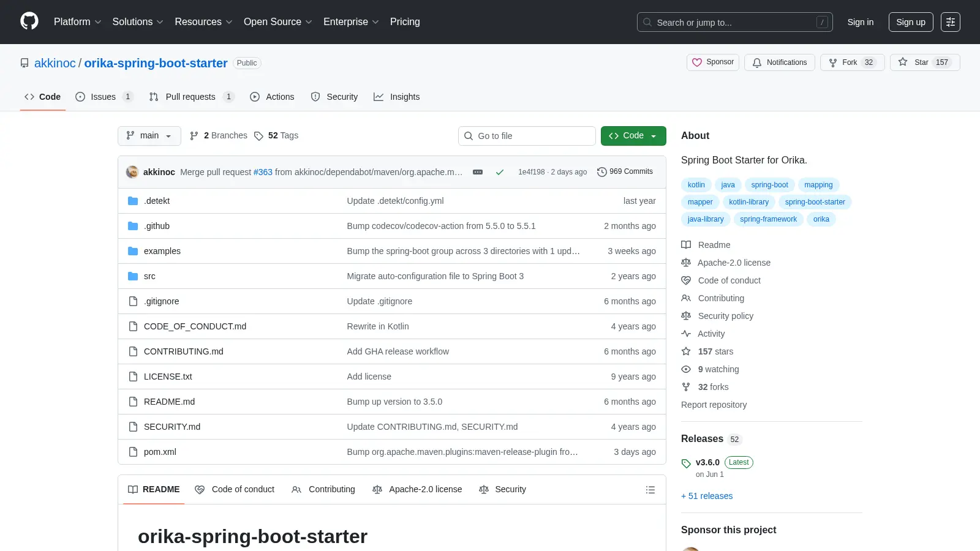Switch to Code of conduct README tab
This screenshot has width=980, height=551.
point(235,489)
